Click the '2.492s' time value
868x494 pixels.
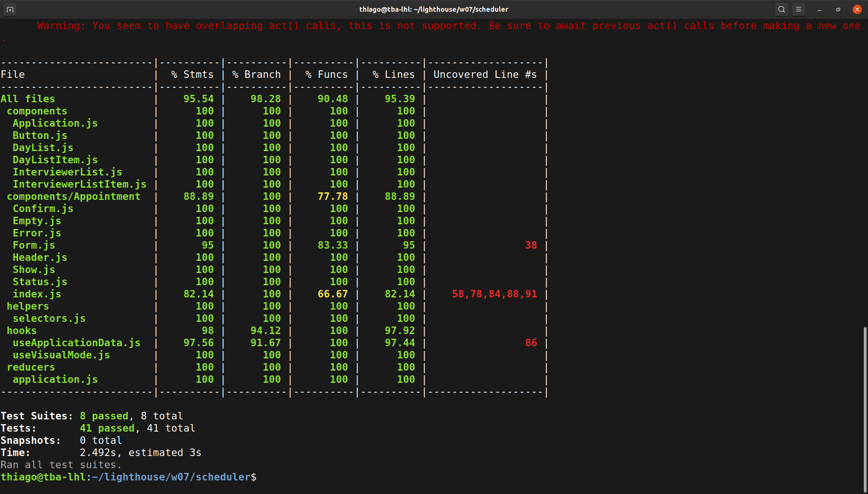pos(98,453)
